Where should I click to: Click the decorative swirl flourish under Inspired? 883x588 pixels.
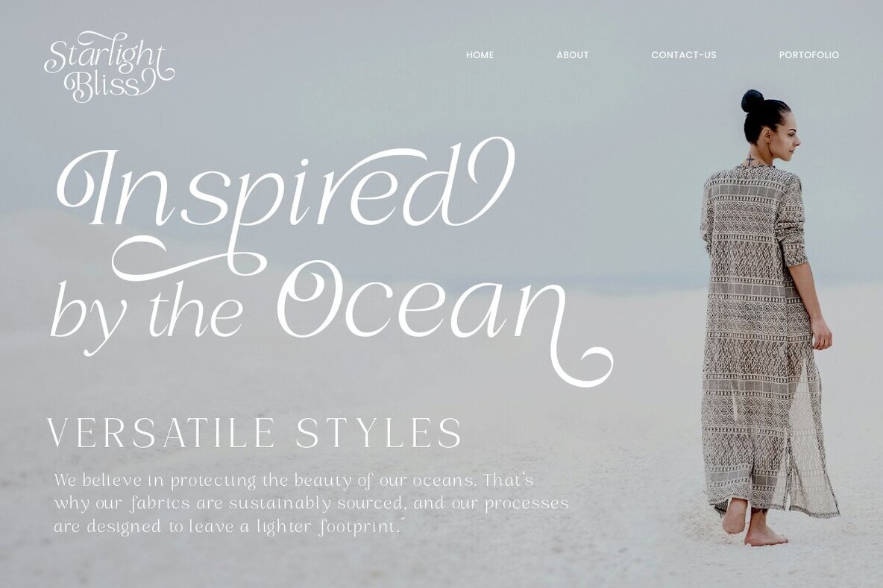[189, 259]
